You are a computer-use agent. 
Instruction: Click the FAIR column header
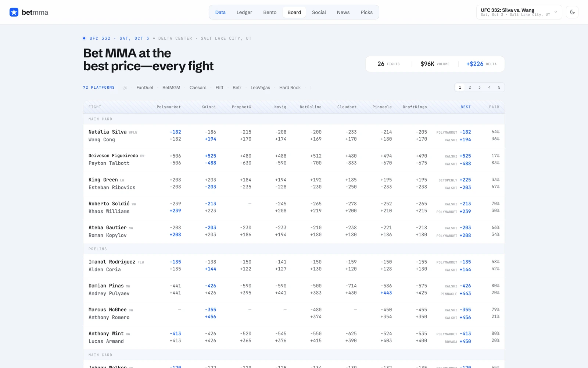pos(494,107)
